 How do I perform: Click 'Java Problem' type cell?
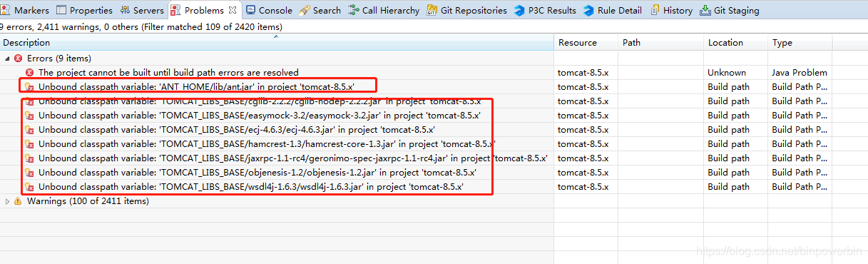[800, 72]
